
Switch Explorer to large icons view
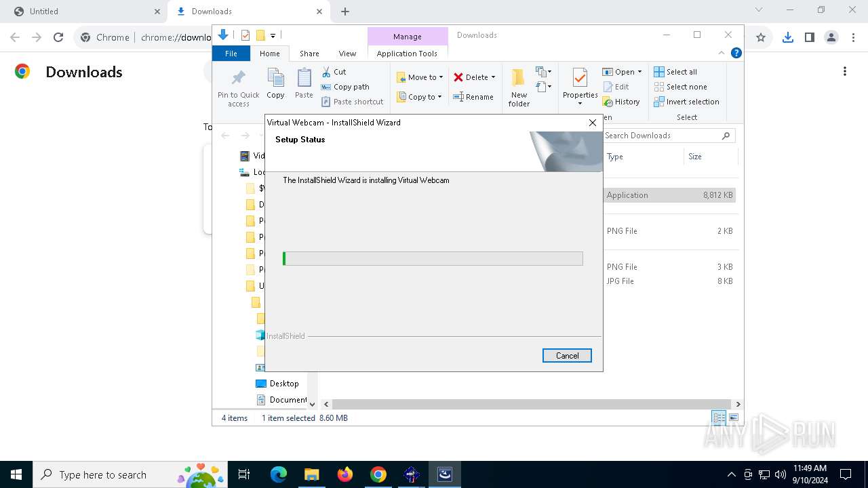[x=733, y=418]
